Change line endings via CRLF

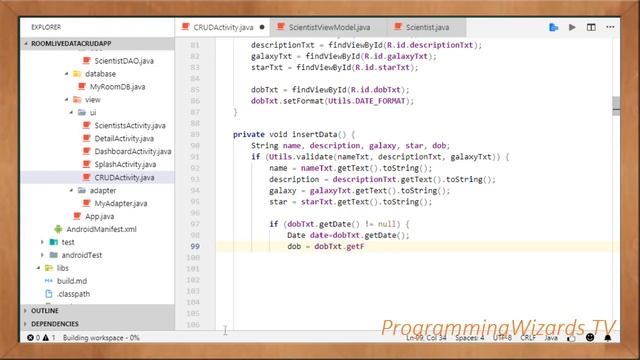(528, 338)
